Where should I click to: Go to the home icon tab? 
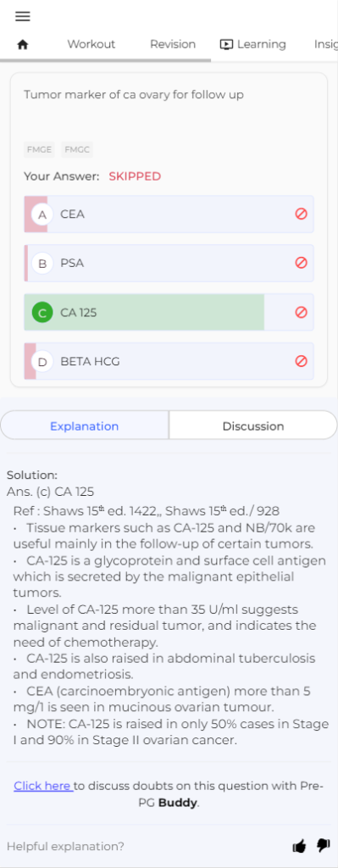tap(23, 45)
